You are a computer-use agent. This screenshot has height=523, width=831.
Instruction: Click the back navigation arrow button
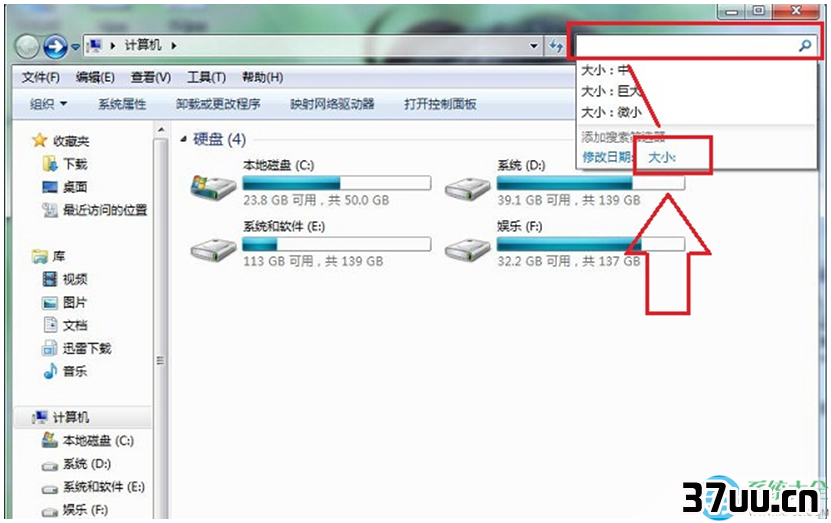pyautogui.click(x=27, y=47)
